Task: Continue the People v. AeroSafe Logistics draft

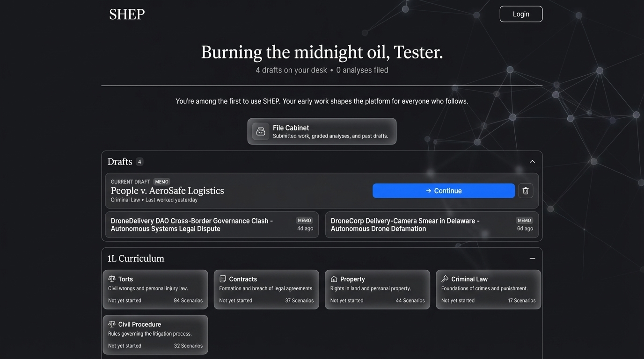Action: (x=443, y=191)
